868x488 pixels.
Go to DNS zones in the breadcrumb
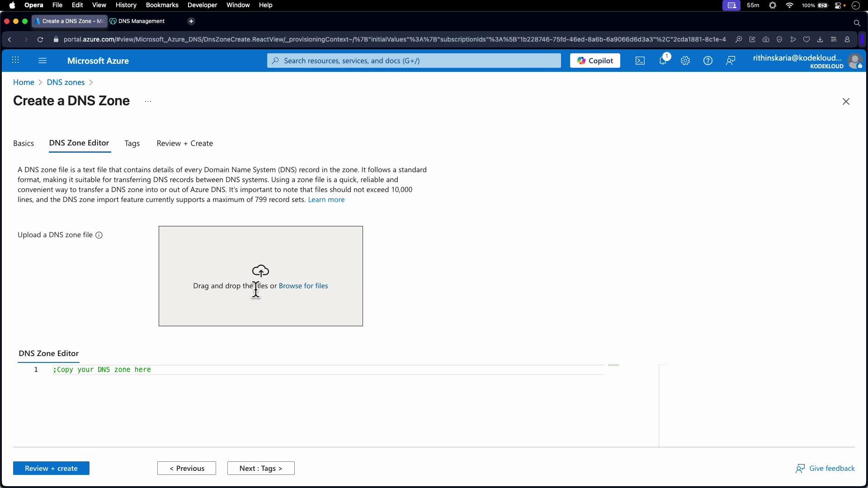point(66,82)
